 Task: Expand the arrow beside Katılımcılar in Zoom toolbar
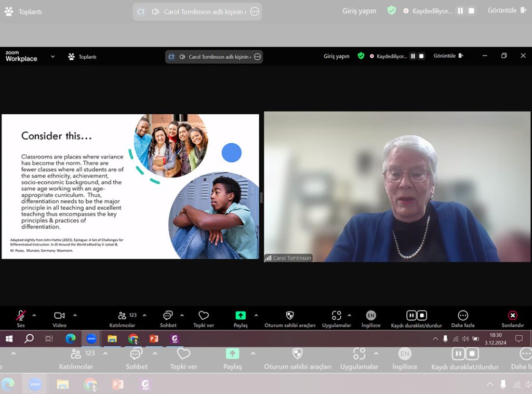coord(144,315)
